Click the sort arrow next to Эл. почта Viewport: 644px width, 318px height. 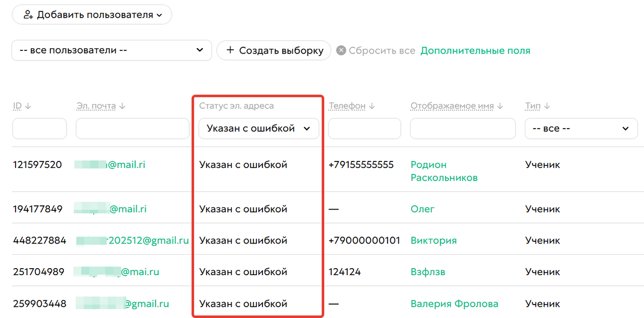tap(122, 106)
